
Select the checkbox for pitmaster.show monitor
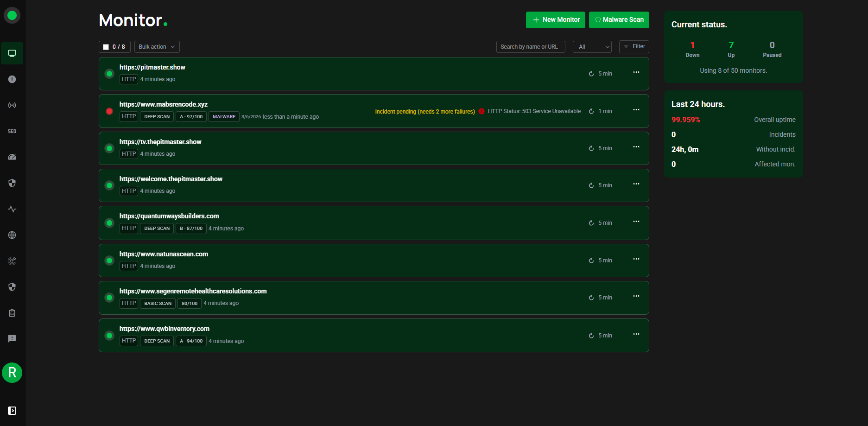click(x=109, y=74)
